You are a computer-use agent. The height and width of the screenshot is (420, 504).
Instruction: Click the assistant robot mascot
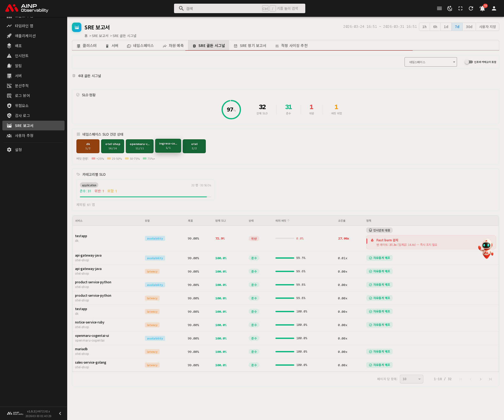pyautogui.click(x=486, y=249)
